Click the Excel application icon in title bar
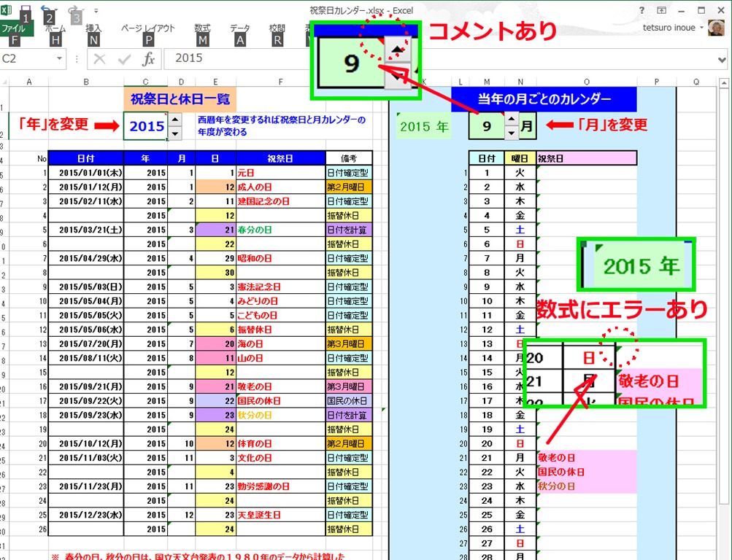732x560 pixels. tap(6, 9)
